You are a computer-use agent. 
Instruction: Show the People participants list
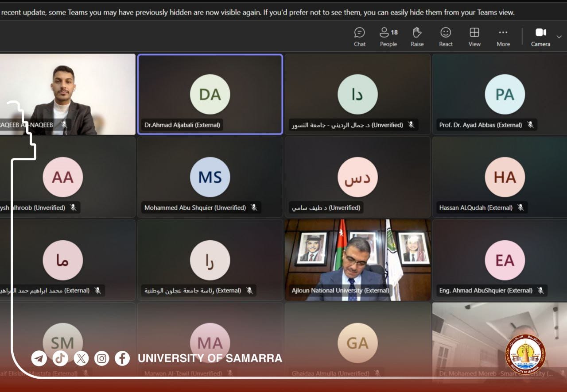pos(388,37)
